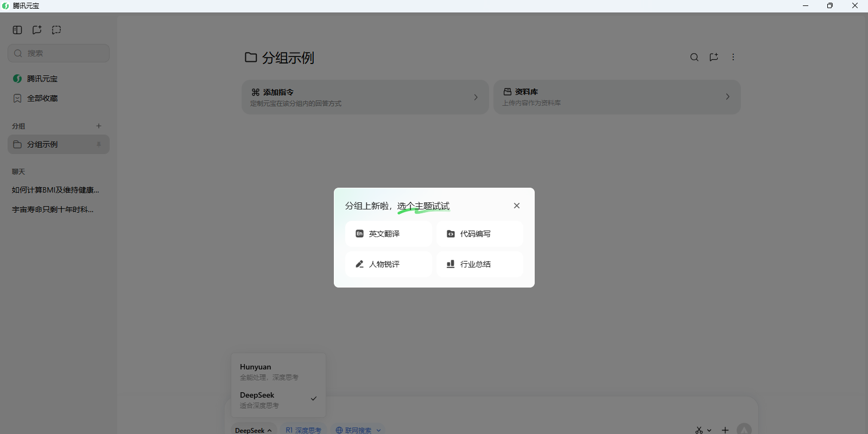Image resolution: width=868 pixels, height=434 pixels.
Task: Toggle R1 深度思考 deep thinking mode
Action: (303, 430)
